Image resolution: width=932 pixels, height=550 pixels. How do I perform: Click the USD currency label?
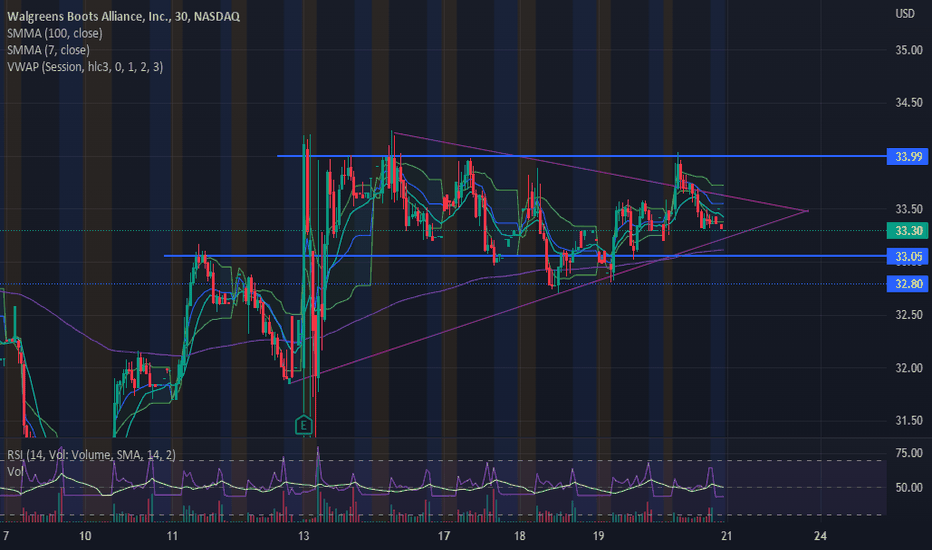(x=905, y=14)
